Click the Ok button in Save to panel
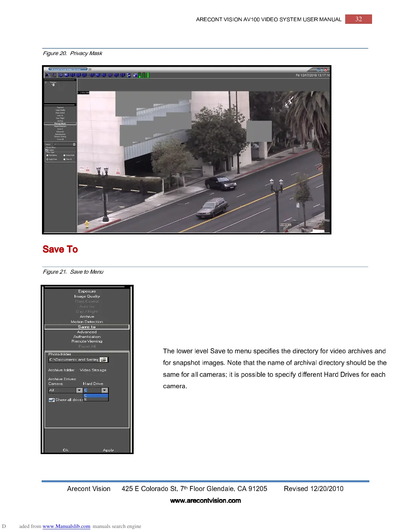Image resolution: width=411 pixels, height=532 pixels. click(x=66, y=450)
